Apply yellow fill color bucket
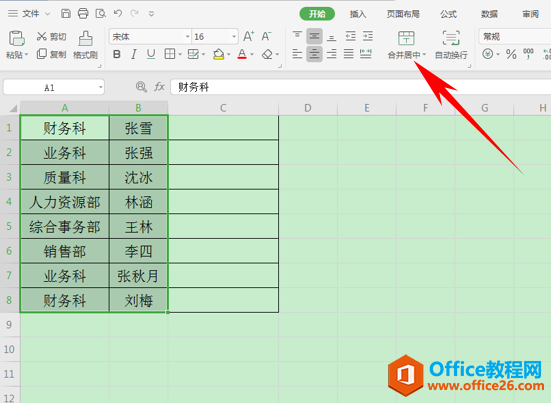 [x=218, y=54]
